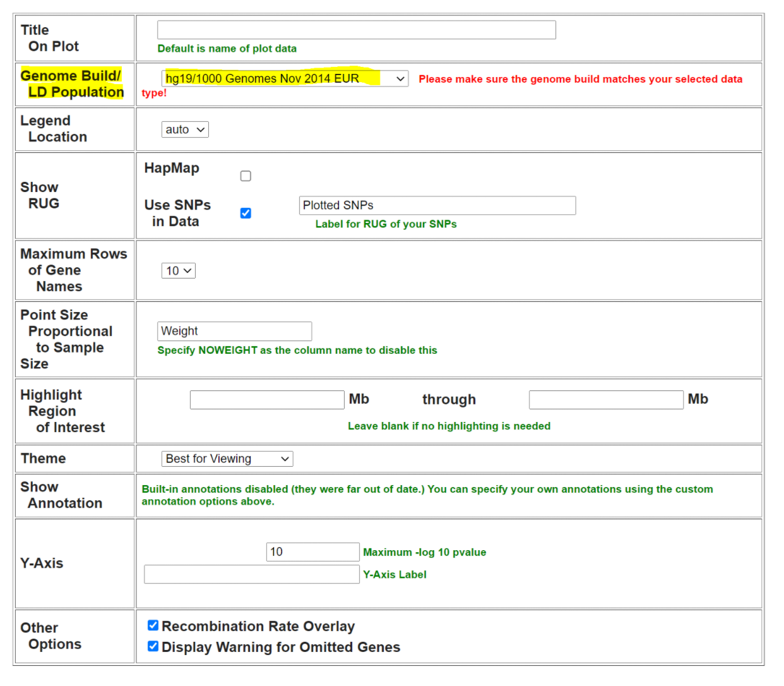Screen dimensions: 784x686
Task: Focus the Highlight Region start Mb field
Action: 267,400
